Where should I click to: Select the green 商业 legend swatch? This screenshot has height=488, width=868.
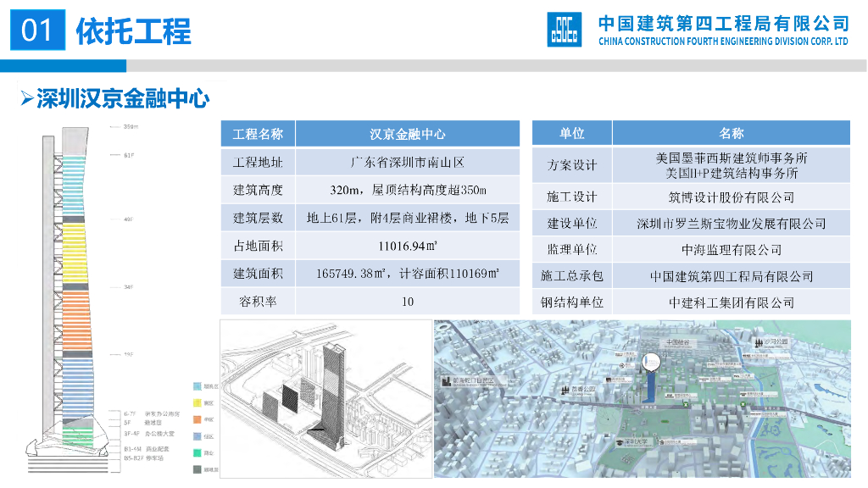[198, 452]
